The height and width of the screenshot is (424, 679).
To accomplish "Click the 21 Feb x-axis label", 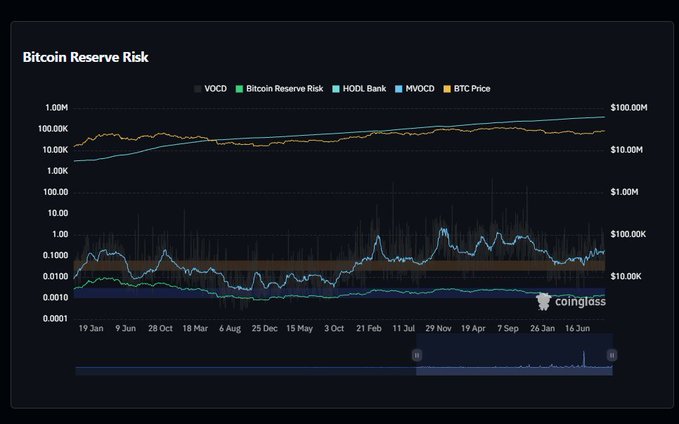I will tap(369, 329).
